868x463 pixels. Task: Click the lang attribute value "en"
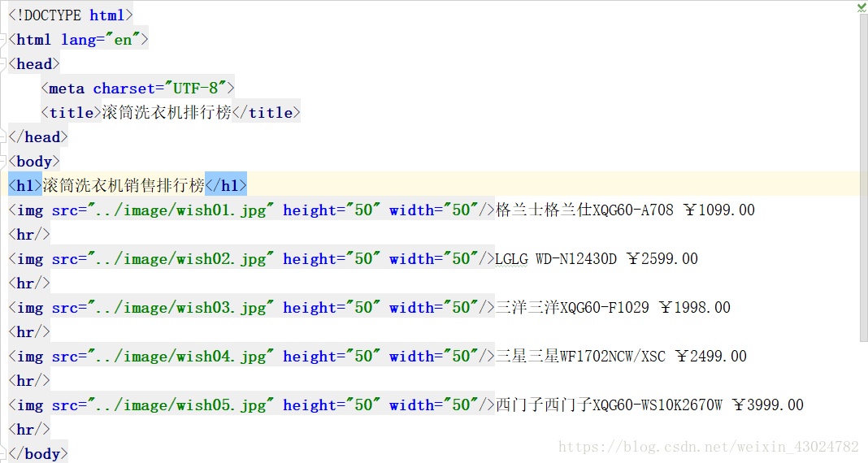[123, 40]
